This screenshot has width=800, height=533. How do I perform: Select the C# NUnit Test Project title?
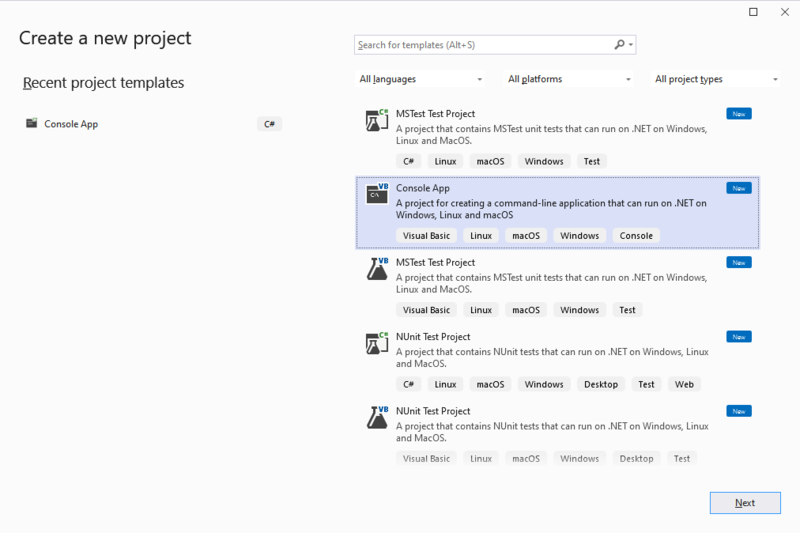433,337
